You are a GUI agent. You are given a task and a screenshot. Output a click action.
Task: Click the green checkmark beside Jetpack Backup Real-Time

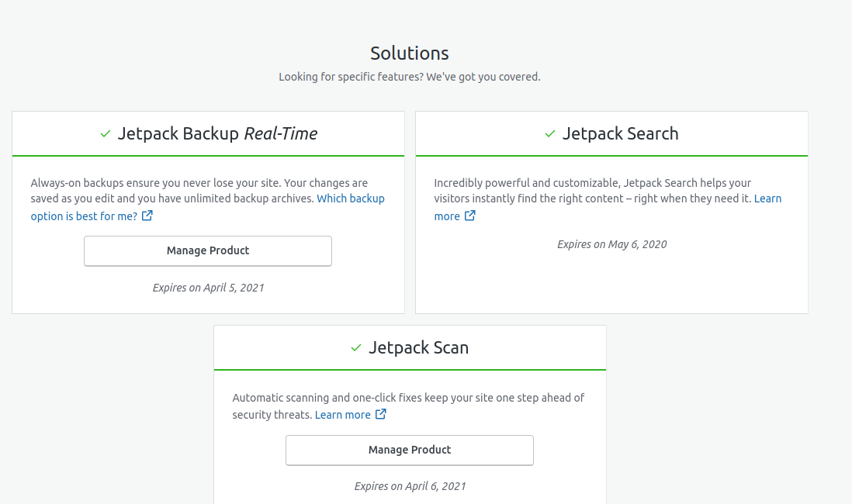click(106, 133)
